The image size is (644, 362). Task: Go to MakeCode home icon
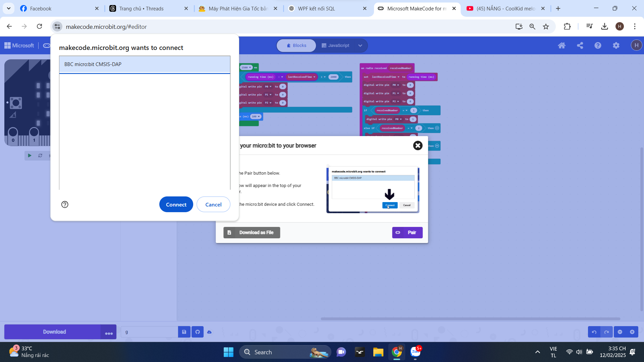tap(562, 46)
